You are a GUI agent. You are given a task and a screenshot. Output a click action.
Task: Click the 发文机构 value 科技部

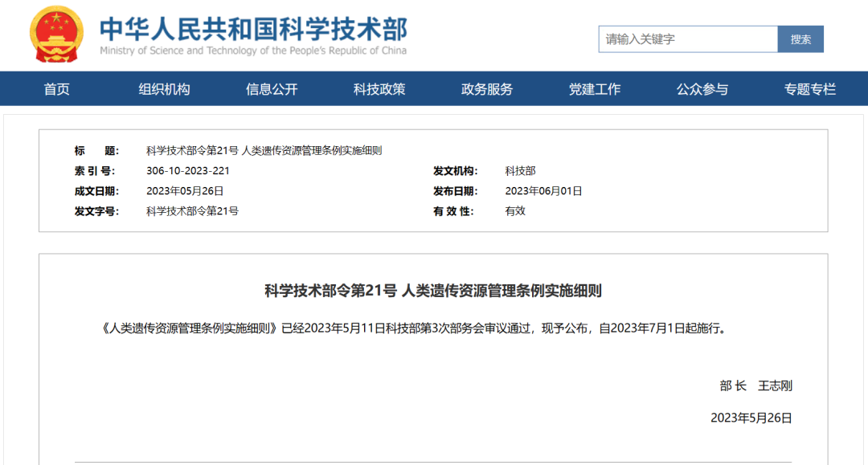520,171
